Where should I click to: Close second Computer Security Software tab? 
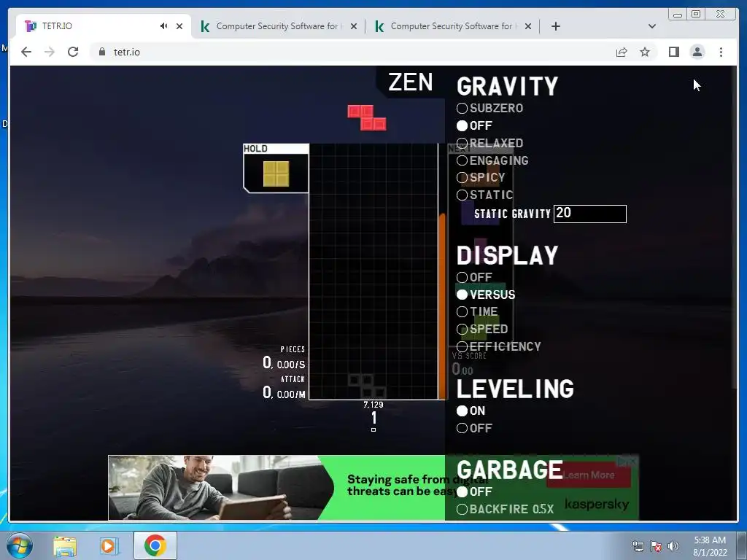528,26
